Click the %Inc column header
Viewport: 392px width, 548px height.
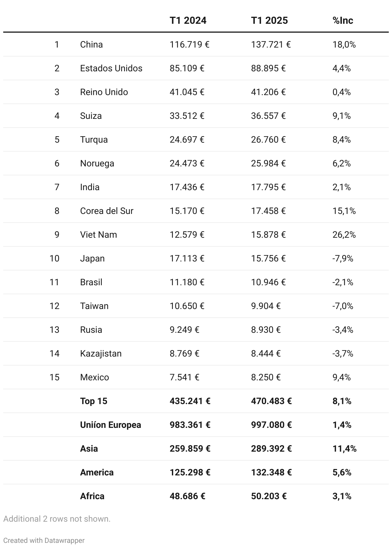pos(343,21)
